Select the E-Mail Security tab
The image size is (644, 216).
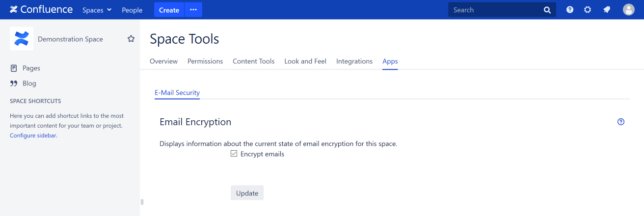(177, 92)
